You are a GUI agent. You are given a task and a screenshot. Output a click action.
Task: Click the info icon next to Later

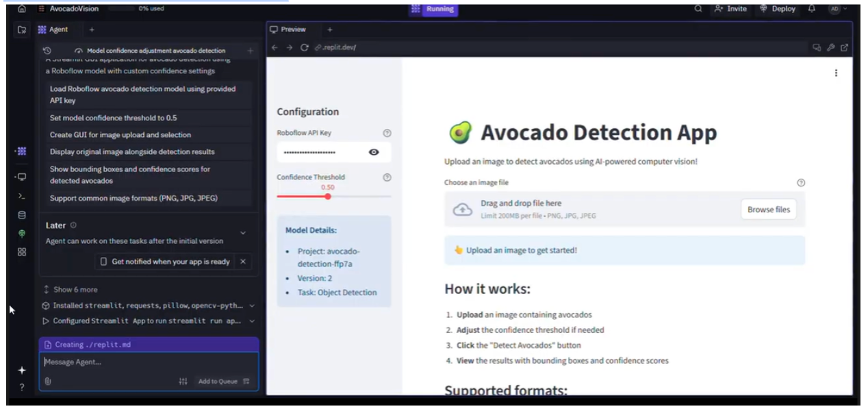click(73, 225)
